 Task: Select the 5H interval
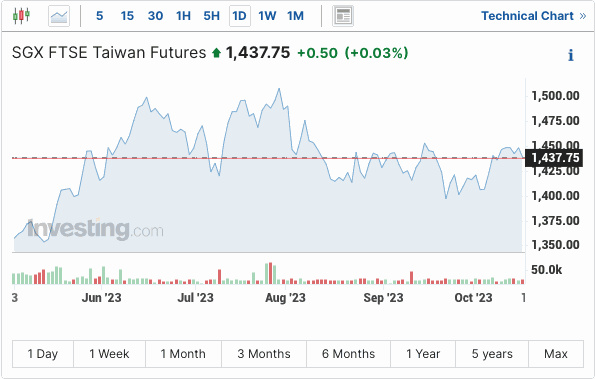pos(211,16)
